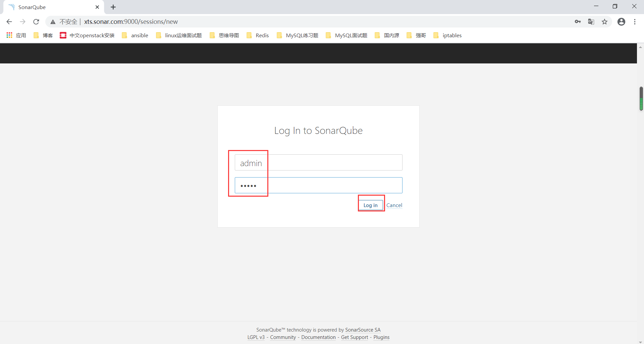Click the username field containing admin
This screenshot has width=644, height=344.
(x=318, y=162)
